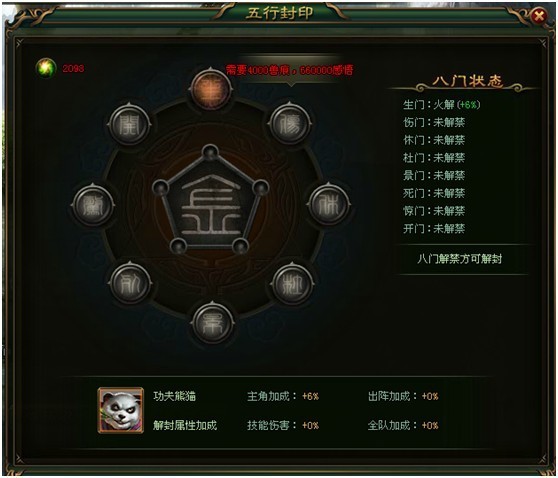
Task: Click the 开门:未解禁 status entry
Action: (434, 229)
